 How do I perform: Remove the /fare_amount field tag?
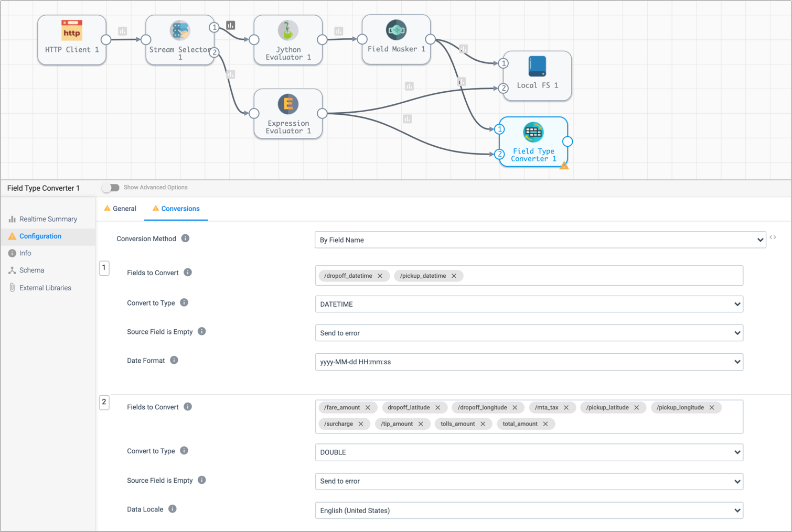pyautogui.click(x=368, y=408)
